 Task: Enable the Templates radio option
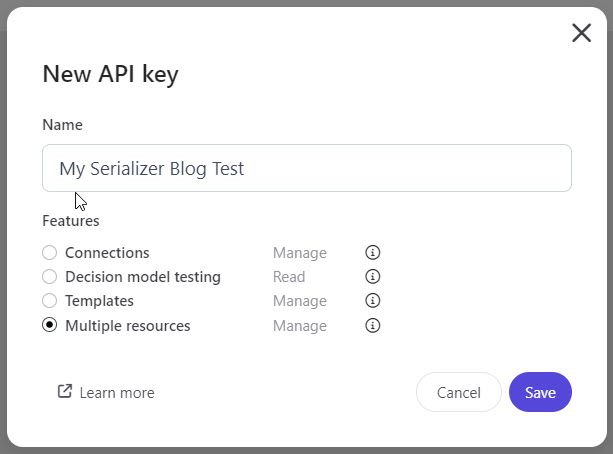(50, 301)
